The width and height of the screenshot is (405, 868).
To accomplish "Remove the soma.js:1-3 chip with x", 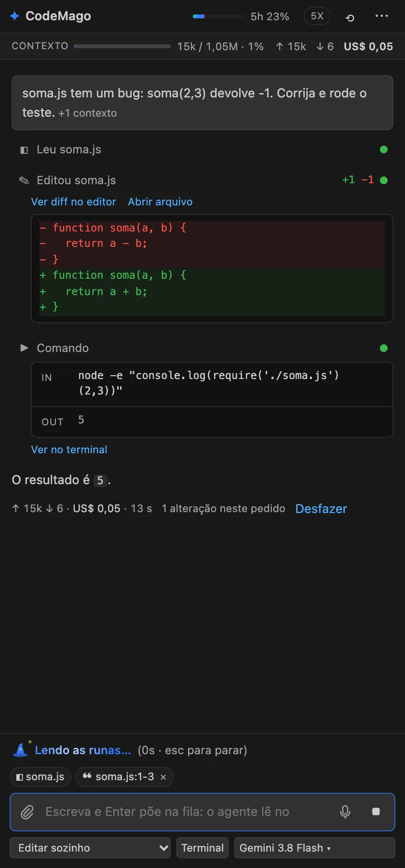I will pos(163,777).
